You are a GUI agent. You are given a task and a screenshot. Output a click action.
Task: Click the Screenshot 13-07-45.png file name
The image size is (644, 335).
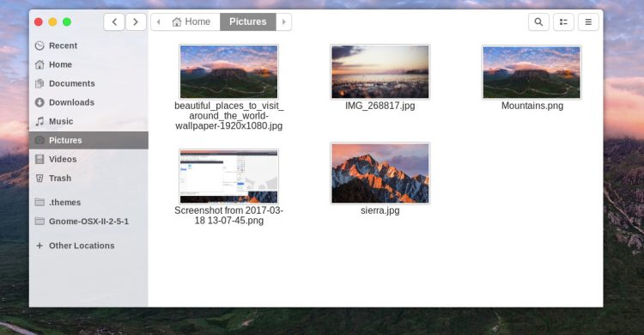tap(228, 216)
